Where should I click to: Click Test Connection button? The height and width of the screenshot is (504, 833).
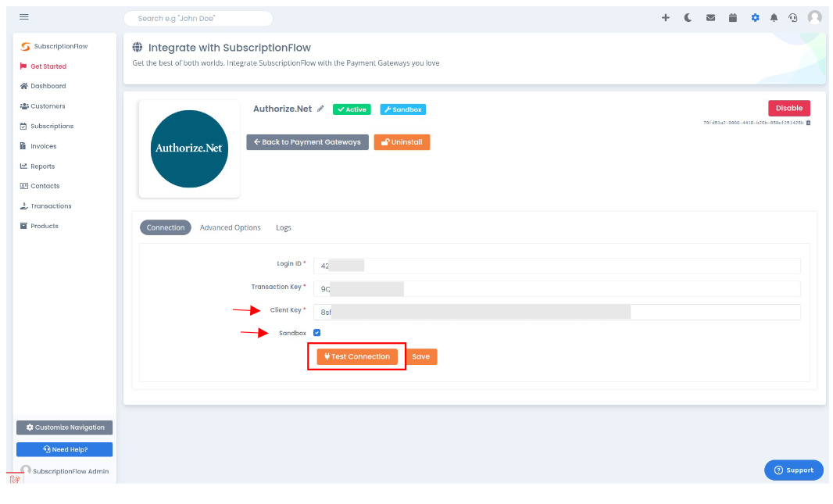(x=357, y=357)
